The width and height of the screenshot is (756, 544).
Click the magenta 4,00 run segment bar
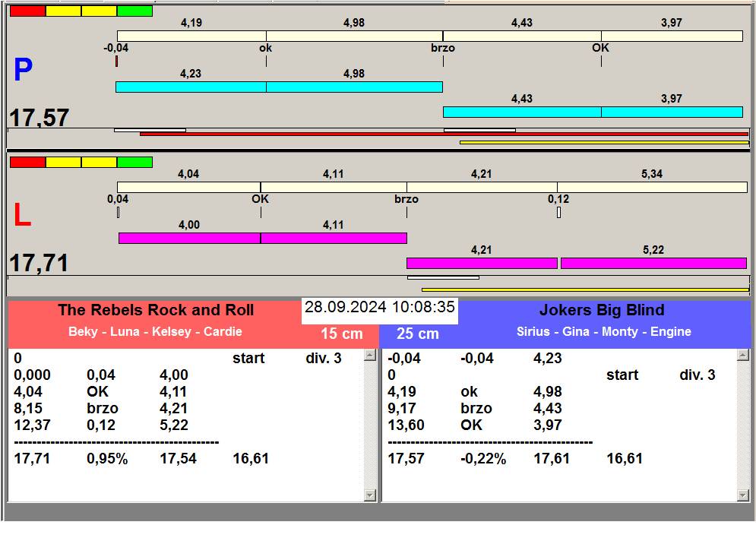[x=189, y=238]
